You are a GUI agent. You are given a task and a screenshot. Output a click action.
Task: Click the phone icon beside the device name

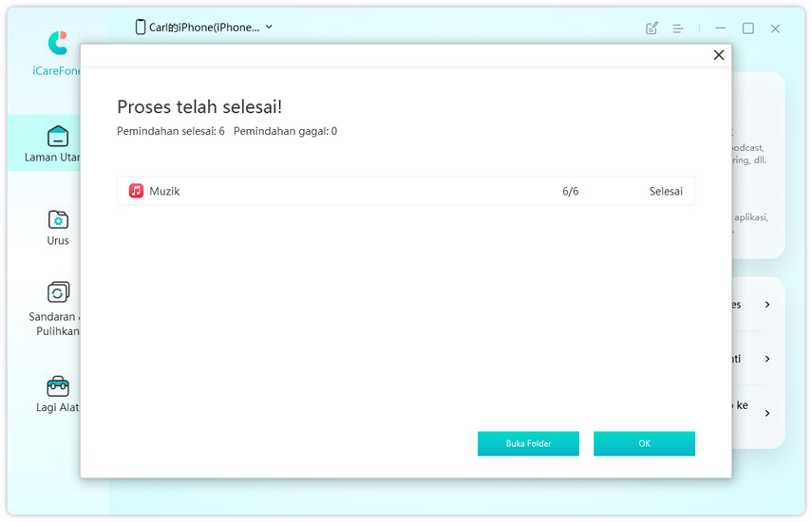point(141,28)
